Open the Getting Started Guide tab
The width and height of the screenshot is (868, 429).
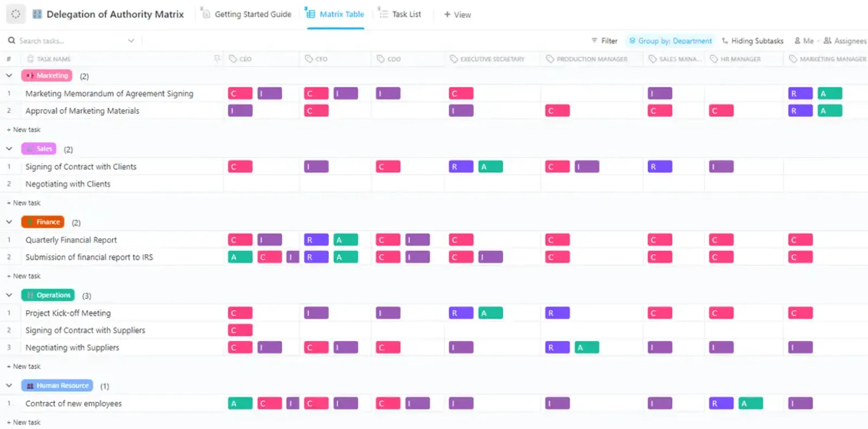tap(246, 14)
